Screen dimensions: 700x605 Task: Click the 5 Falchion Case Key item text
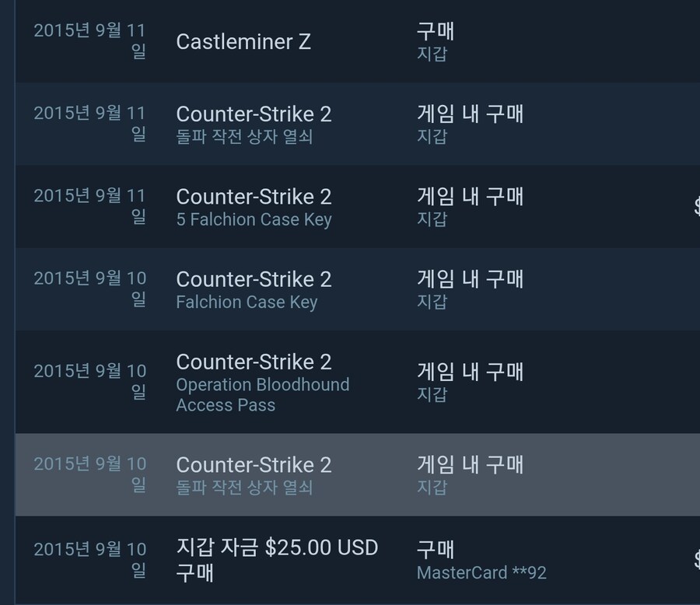point(254,219)
